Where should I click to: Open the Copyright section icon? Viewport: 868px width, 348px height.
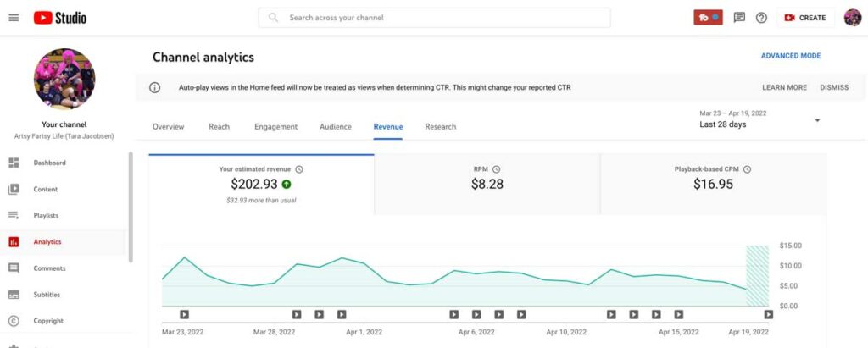14,321
